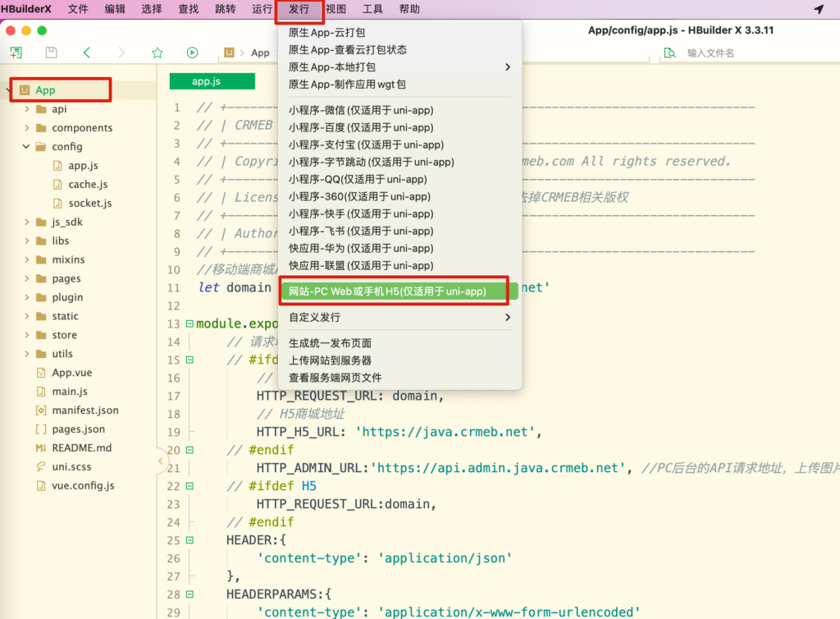Click the pages.json bracket icon
The height and width of the screenshot is (619, 840).
[41, 429]
